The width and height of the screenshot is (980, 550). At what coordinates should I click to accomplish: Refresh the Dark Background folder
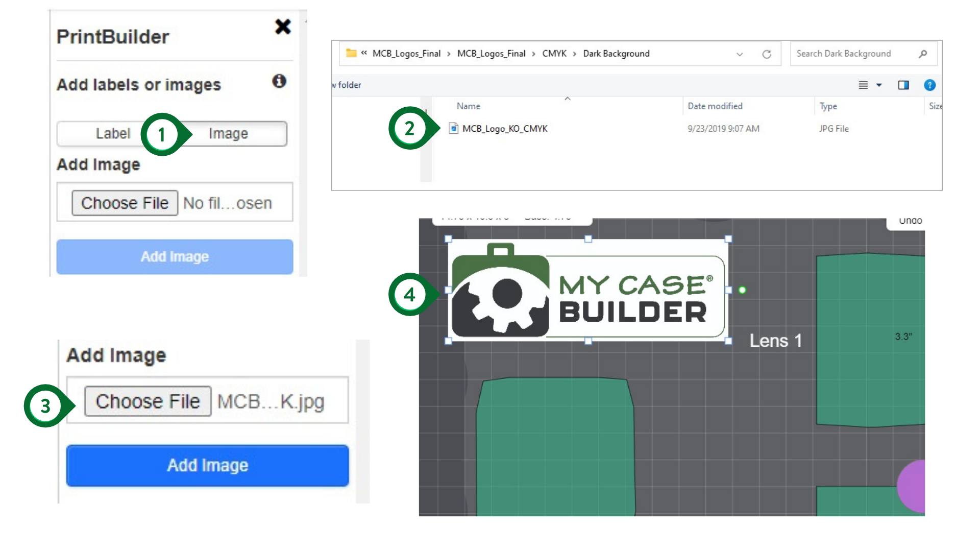767,54
